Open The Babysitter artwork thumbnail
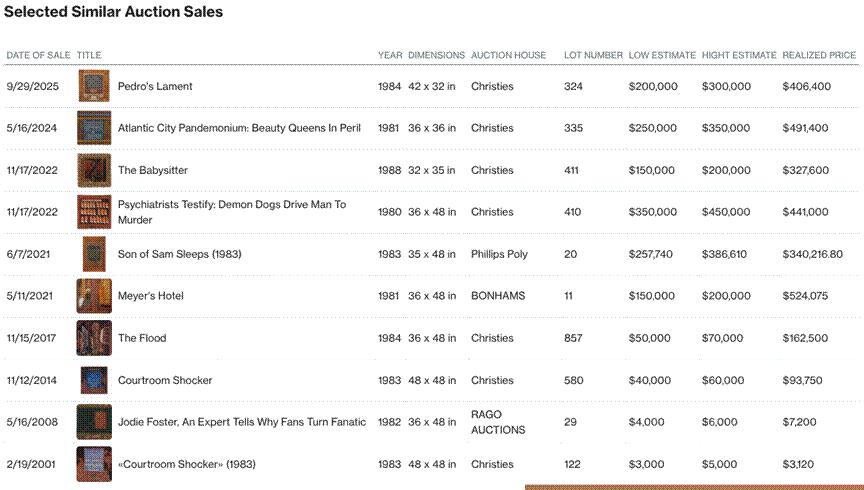864x490 pixels. click(x=94, y=170)
